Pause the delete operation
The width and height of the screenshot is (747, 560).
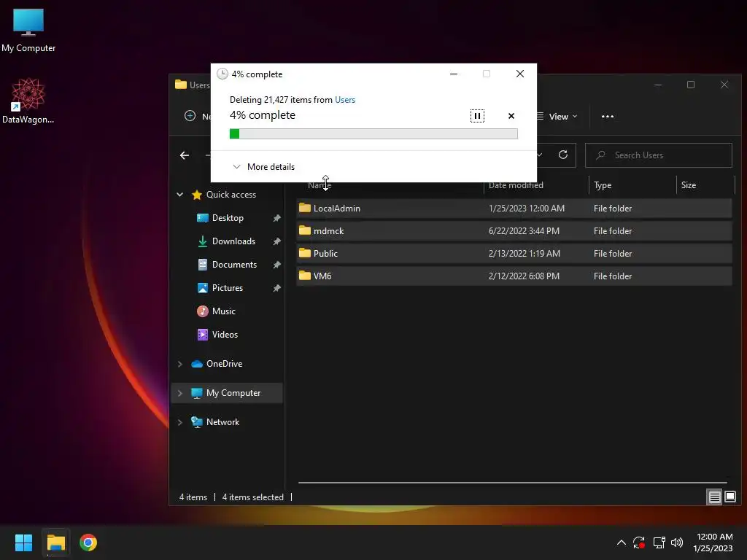coord(477,116)
